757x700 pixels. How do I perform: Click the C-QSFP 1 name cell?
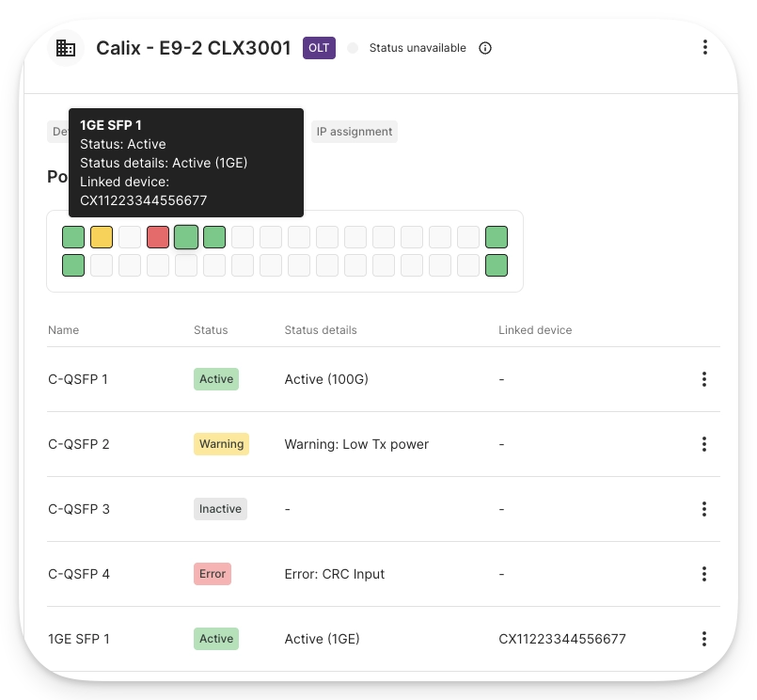78,379
